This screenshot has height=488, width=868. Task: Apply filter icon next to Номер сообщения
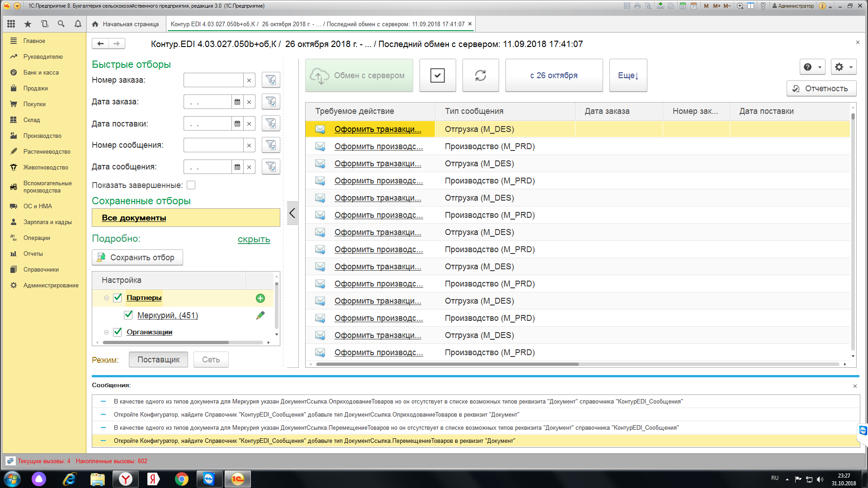coord(271,145)
